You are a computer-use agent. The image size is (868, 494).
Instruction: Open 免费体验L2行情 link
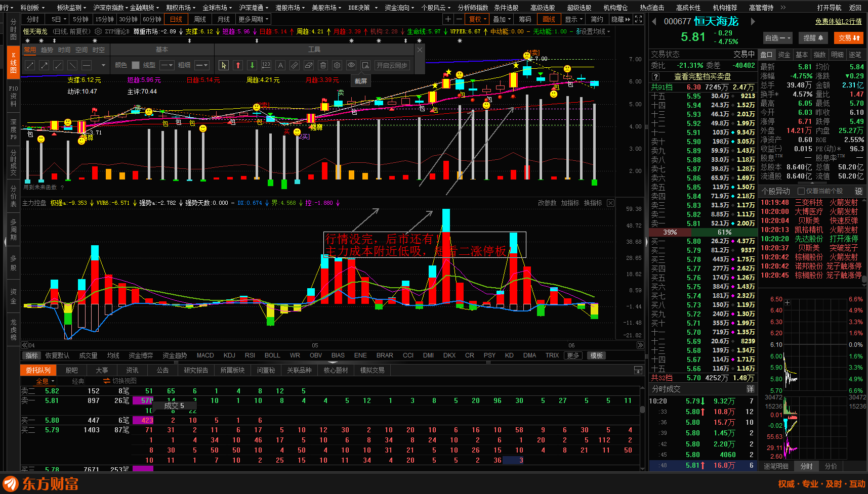[839, 21]
